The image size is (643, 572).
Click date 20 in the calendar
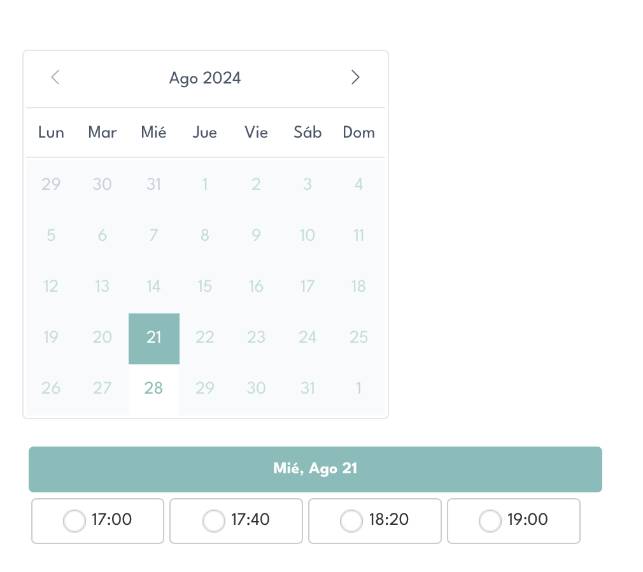click(x=102, y=337)
